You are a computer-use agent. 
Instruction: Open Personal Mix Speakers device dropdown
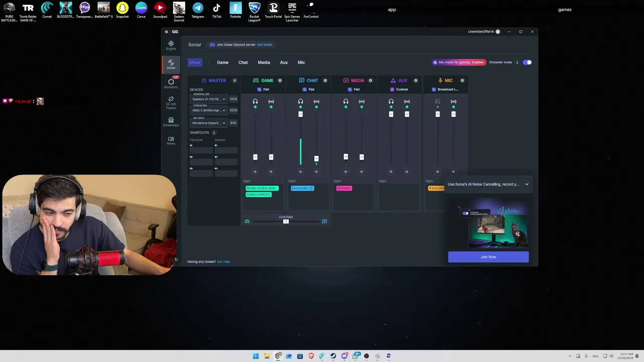coord(209,99)
